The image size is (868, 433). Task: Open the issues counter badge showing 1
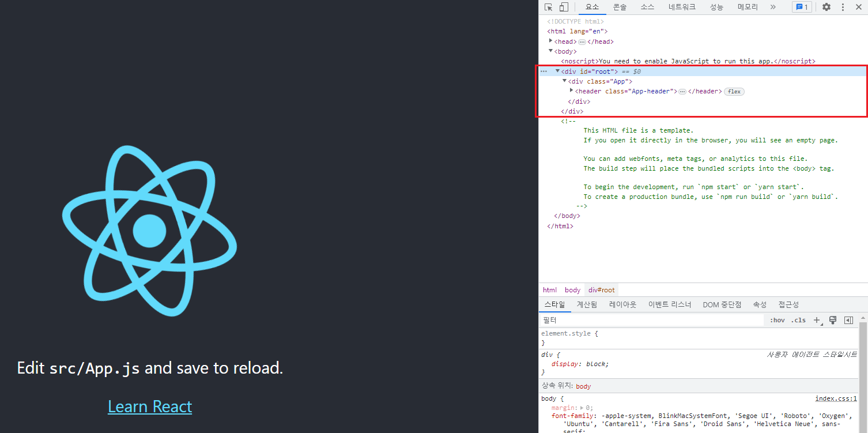802,7
